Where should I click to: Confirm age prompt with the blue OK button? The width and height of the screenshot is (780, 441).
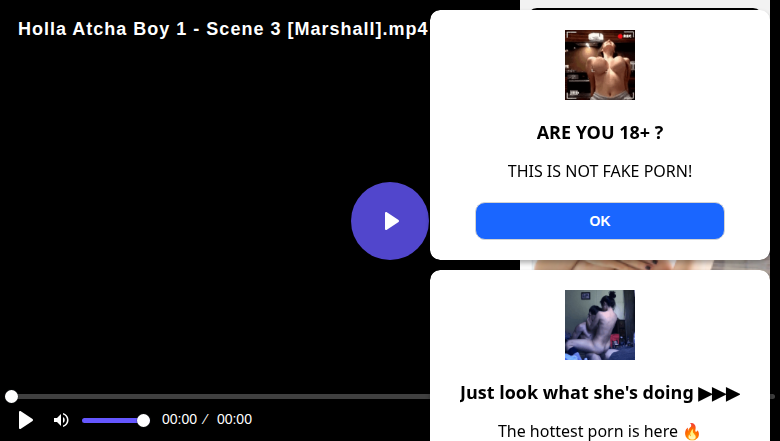click(x=599, y=221)
